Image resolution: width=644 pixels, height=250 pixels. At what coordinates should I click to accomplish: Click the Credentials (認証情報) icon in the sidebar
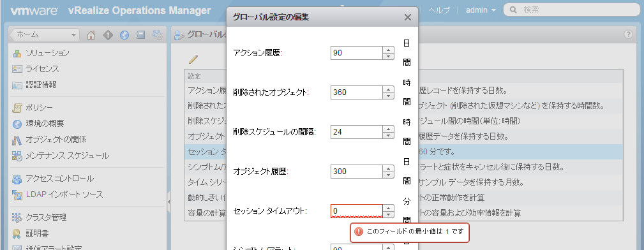(x=17, y=85)
